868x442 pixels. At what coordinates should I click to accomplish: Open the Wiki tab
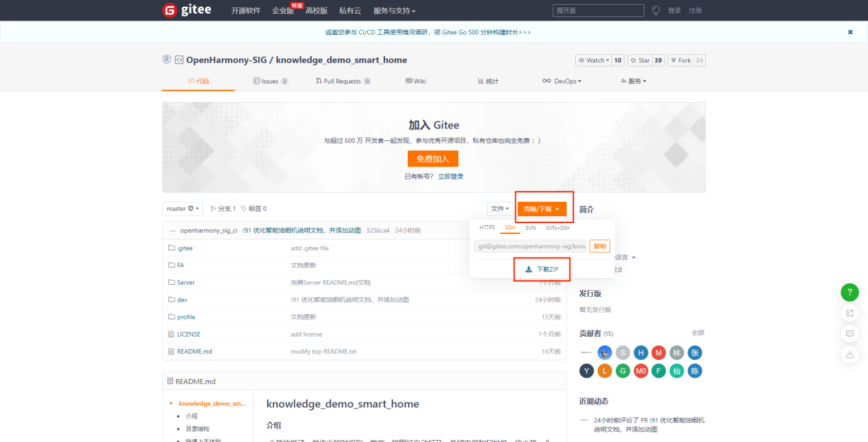point(416,81)
